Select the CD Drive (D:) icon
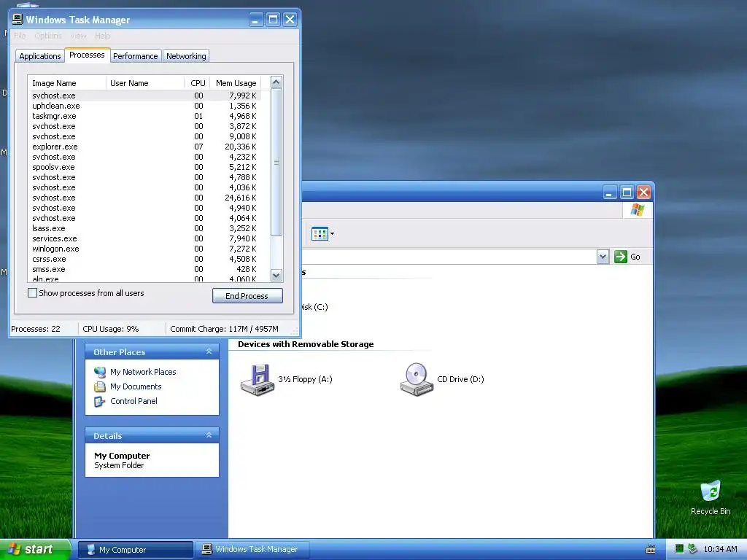The height and width of the screenshot is (560, 747). coord(417,379)
